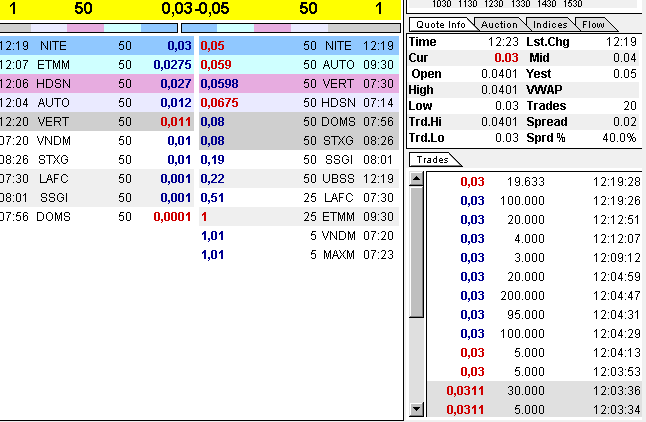Click the pink segment in ask depth bar

click(271, 28)
